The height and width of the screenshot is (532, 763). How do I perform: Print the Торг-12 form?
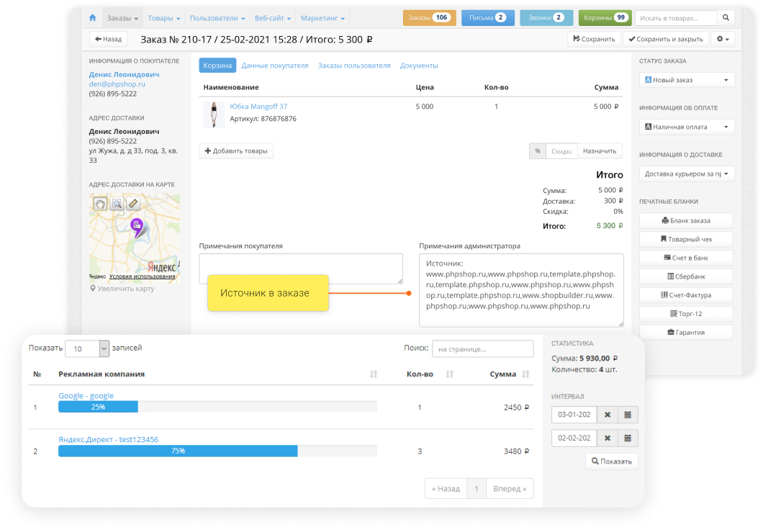(x=686, y=314)
